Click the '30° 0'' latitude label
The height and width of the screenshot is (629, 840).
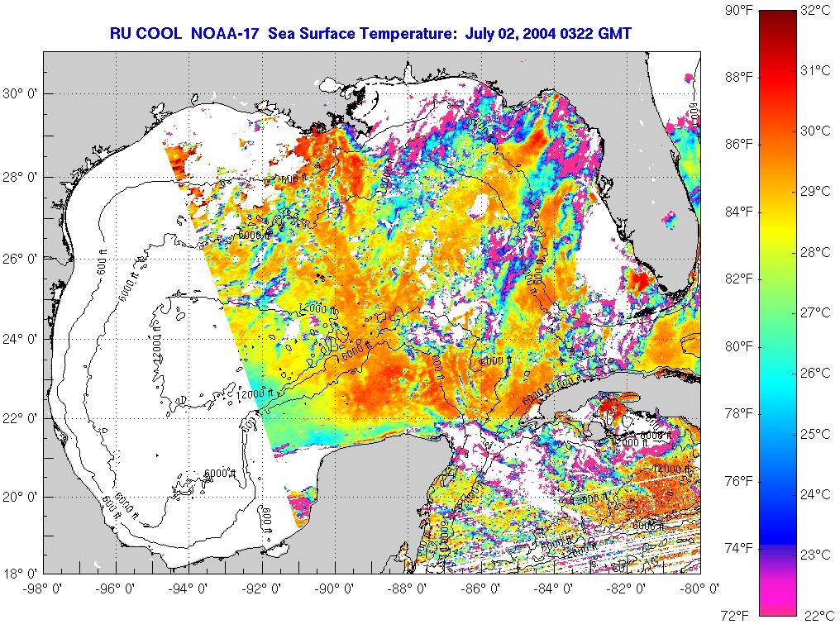coord(21,94)
